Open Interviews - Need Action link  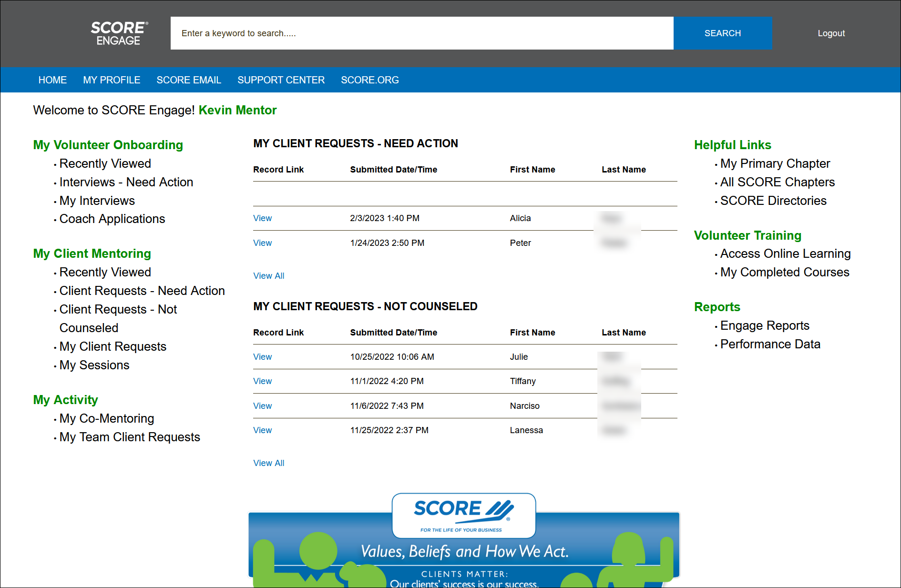coord(126,182)
